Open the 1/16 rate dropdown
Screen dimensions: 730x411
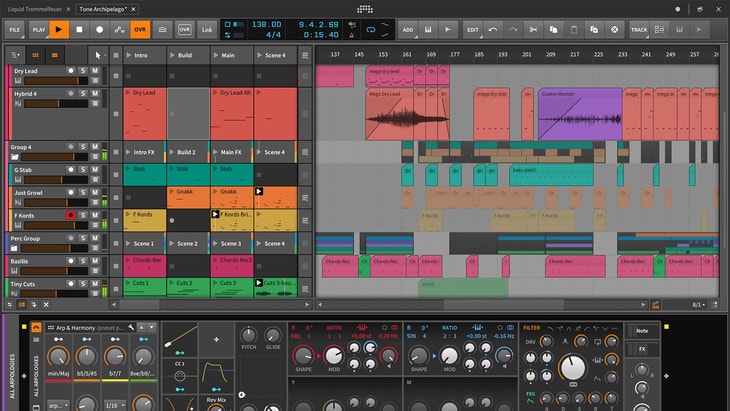coord(115,405)
